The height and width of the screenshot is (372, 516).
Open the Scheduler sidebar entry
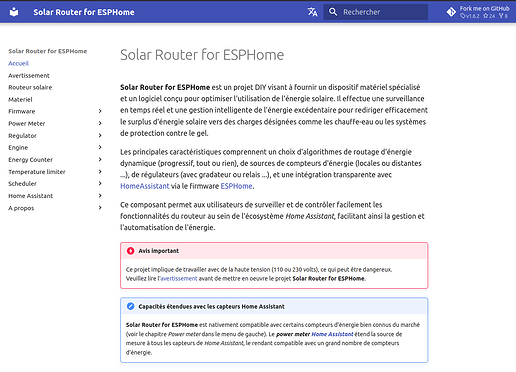tap(22, 184)
